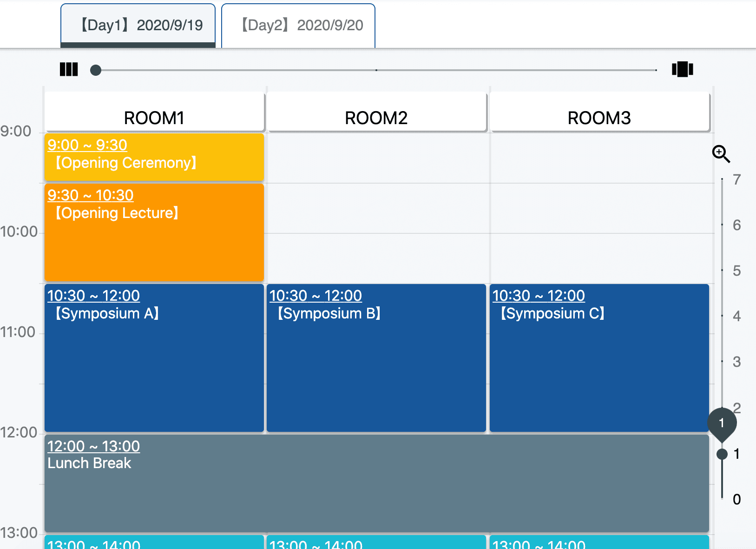Click the column width slider handle
This screenshot has height=549, width=756.
96,70
